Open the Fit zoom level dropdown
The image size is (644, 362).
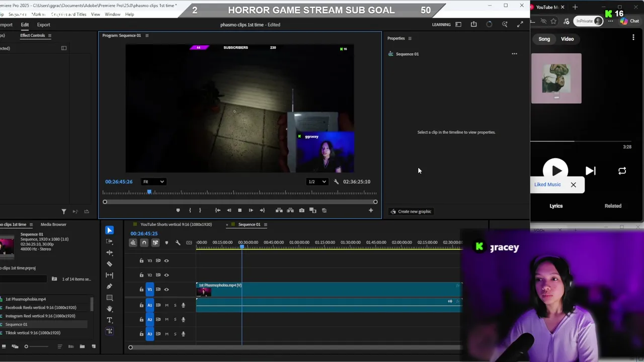pyautogui.click(x=153, y=182)
